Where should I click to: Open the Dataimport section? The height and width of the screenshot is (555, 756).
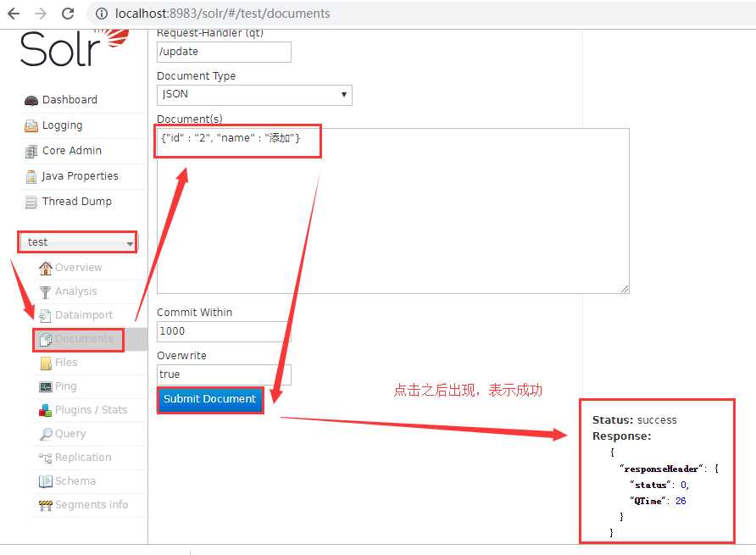(84, 315)
